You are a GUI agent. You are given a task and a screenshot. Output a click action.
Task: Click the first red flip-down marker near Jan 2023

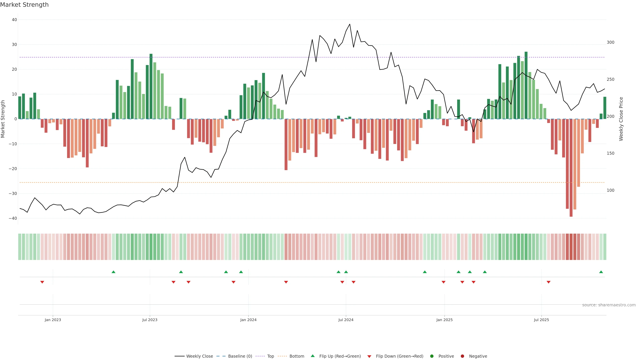click(x=42, y=282)
